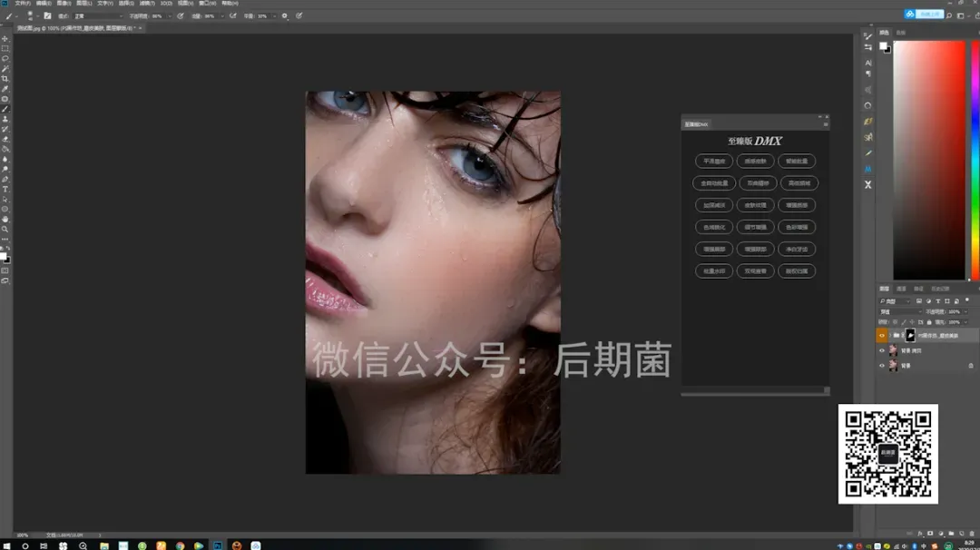
Task: Select the layer mask thumbnail on top layer
Action: [910, 336]
